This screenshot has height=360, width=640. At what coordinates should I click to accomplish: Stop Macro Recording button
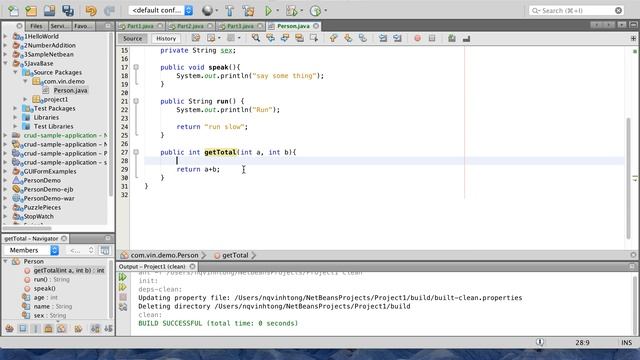432,38
